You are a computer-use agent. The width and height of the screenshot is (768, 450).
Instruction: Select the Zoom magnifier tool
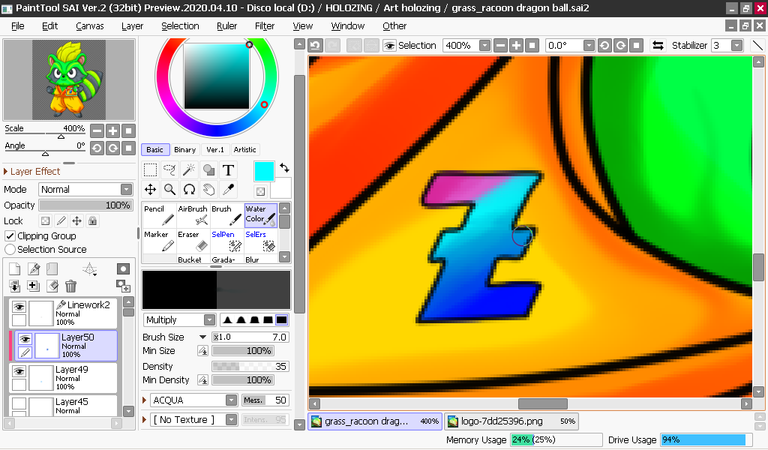click(169, 189)
